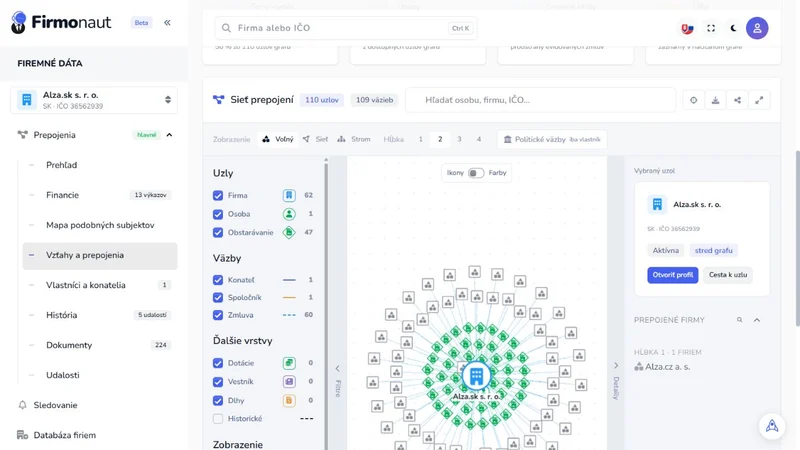The width and height of the screenshot is (800, 450).
Task: Click the page vertical scrollbar
Action: click(797, 238)
